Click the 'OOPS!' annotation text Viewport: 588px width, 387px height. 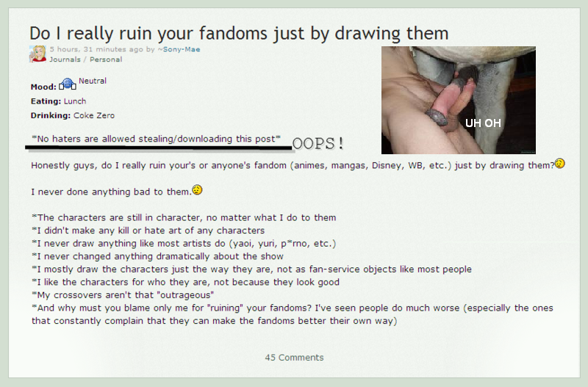pos(318,143)
